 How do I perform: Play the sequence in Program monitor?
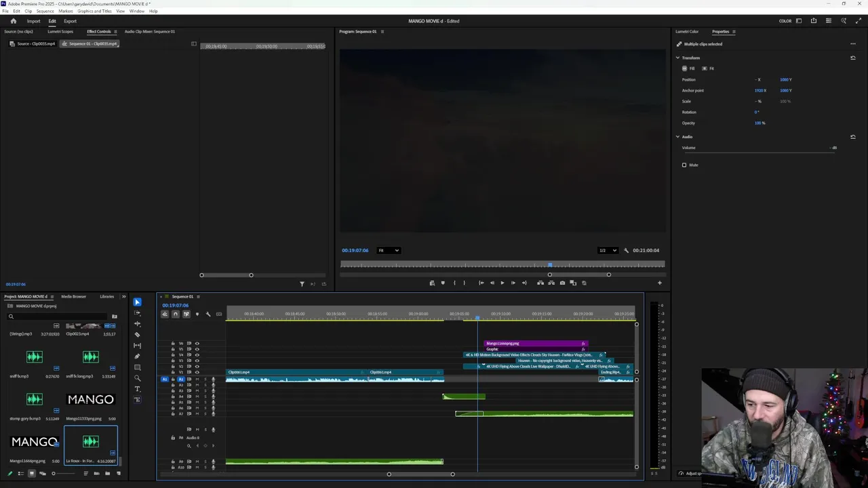[502, 283]
